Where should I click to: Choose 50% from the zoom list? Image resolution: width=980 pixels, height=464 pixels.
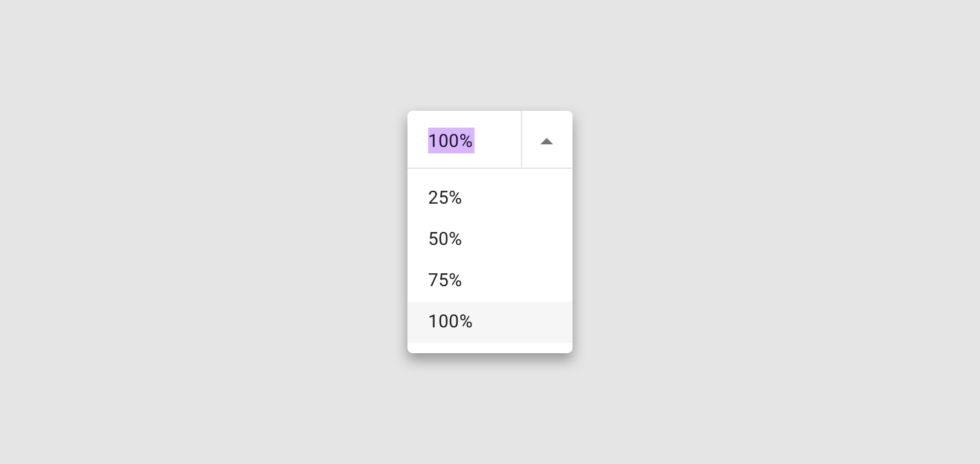click(x=490, y=240)
